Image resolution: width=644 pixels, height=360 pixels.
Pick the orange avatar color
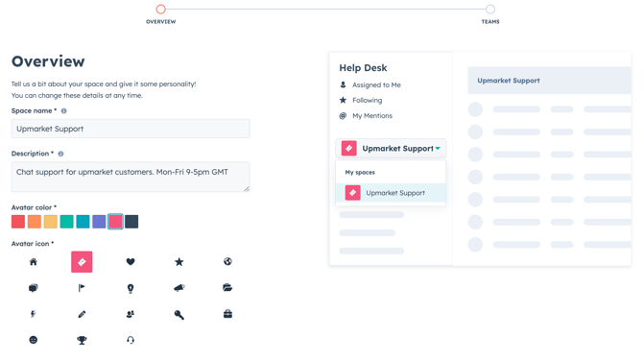click(x=35, y=222)
